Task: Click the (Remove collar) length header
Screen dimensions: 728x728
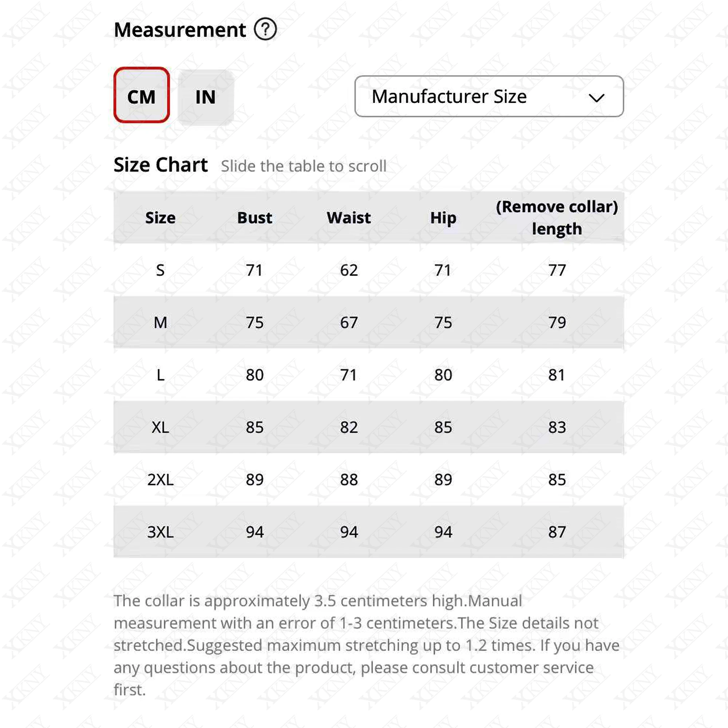Action: 557,218
